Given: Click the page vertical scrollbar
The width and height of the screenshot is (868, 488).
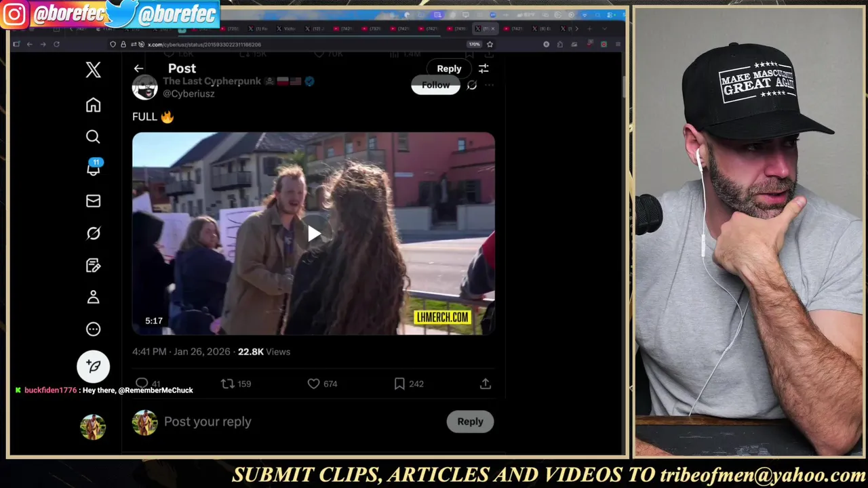Looking at the screenshot, I should point(624,88).
